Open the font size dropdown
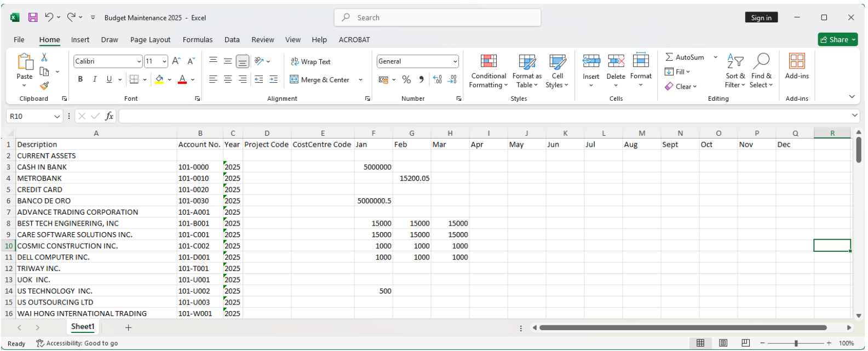The image size is (868, 351). point(164,61)
